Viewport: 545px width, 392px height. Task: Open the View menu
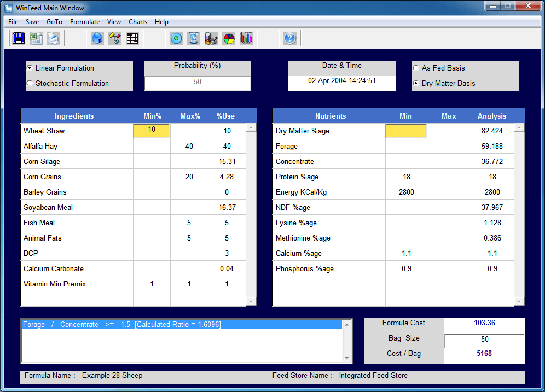tap(114, 22)
